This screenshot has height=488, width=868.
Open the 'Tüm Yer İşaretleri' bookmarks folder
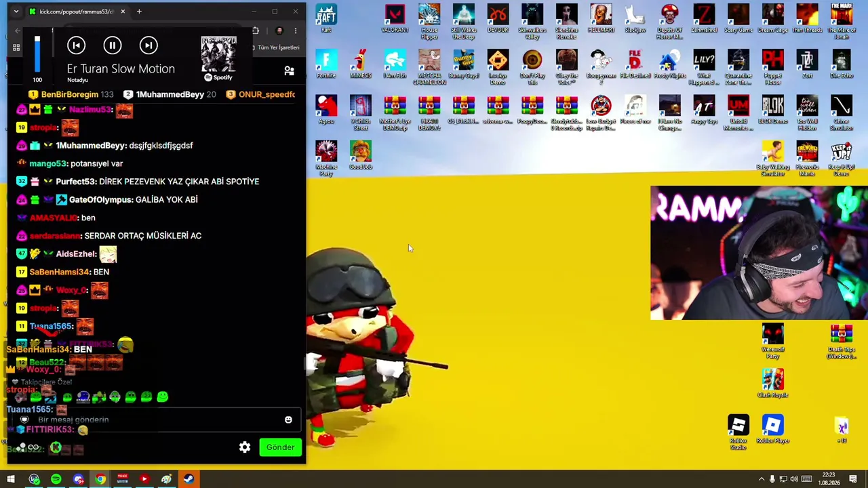pyautogui.click(x=275, y=47)
